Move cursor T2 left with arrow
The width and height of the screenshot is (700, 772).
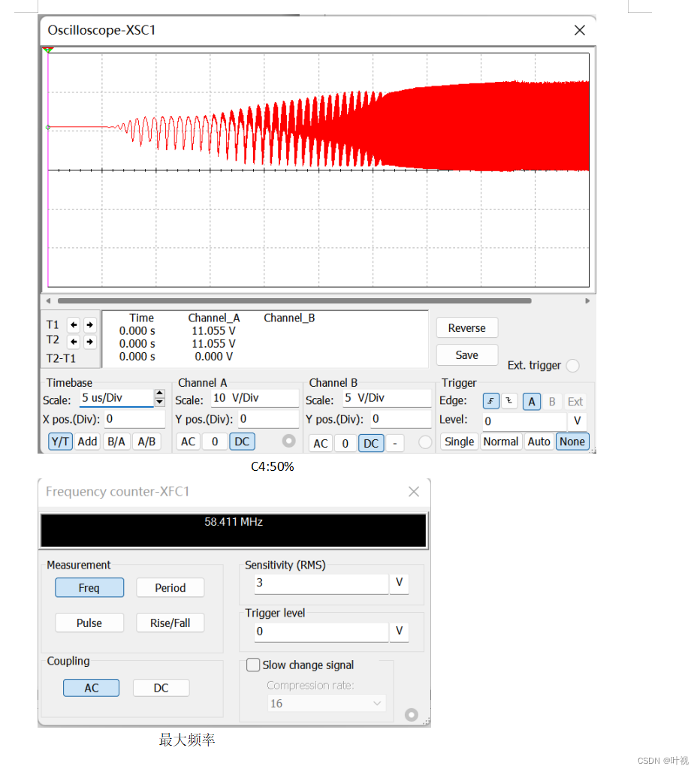[x=74, y=342]
